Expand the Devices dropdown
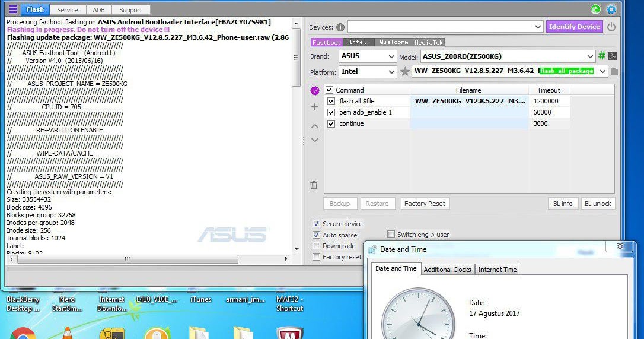Viewport: 644px width, 339px height. pyautogui.click(x=538, y=27)
